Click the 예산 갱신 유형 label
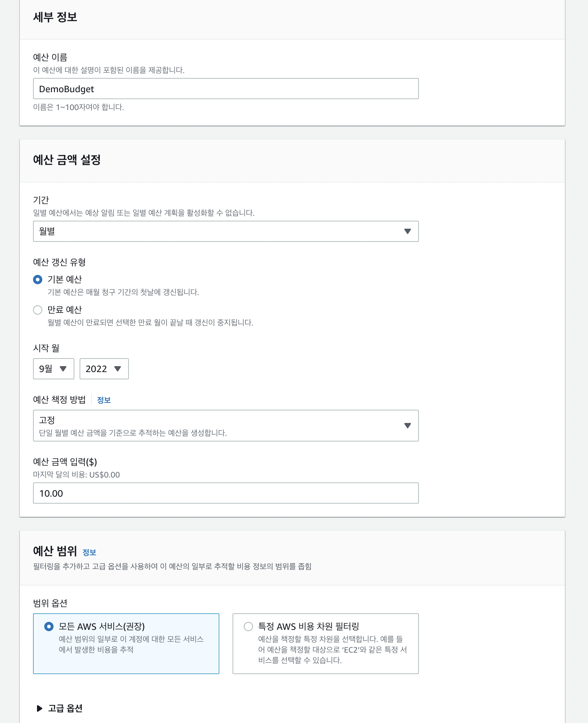This screenshot has width=588, height=723. pyautogui.click(x=59, y=262)
